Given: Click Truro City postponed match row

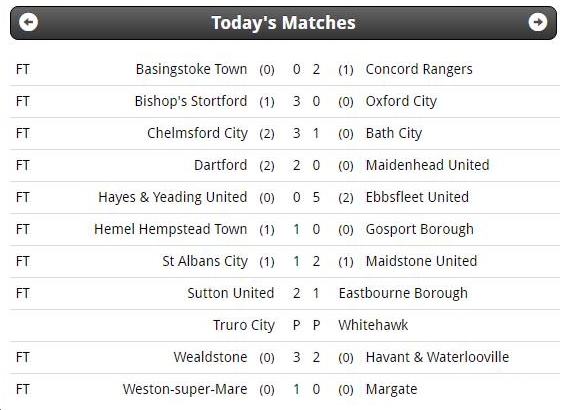Looking at the screenshot, I should pyautogui.click(x=285, y=325).
